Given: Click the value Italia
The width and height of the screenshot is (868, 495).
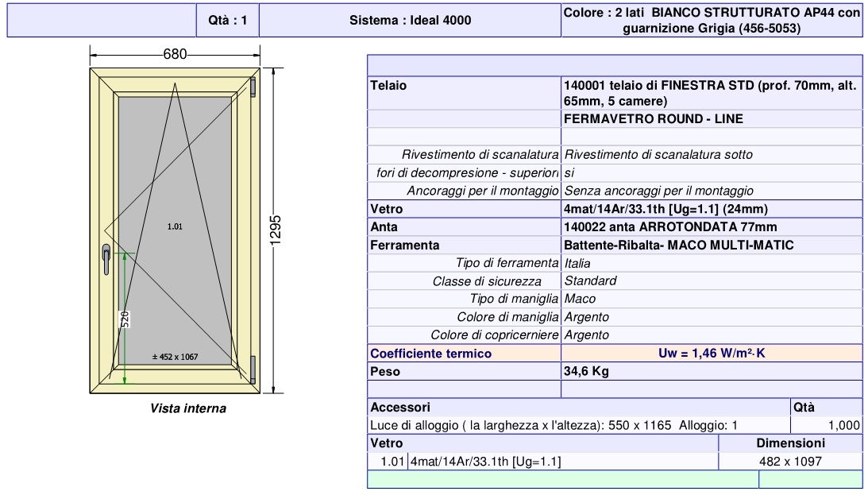Looking at the screenshot, I should [x=577, y=264].
